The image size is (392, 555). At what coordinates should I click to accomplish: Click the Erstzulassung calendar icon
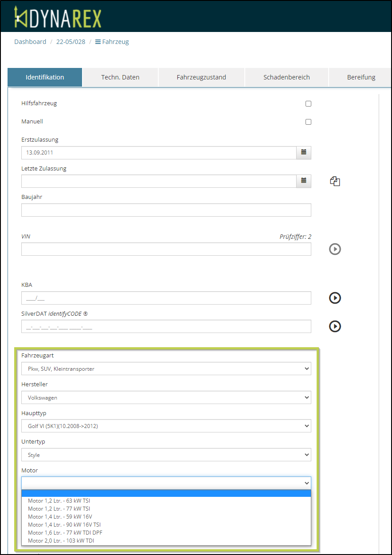[x=304, y=152]
